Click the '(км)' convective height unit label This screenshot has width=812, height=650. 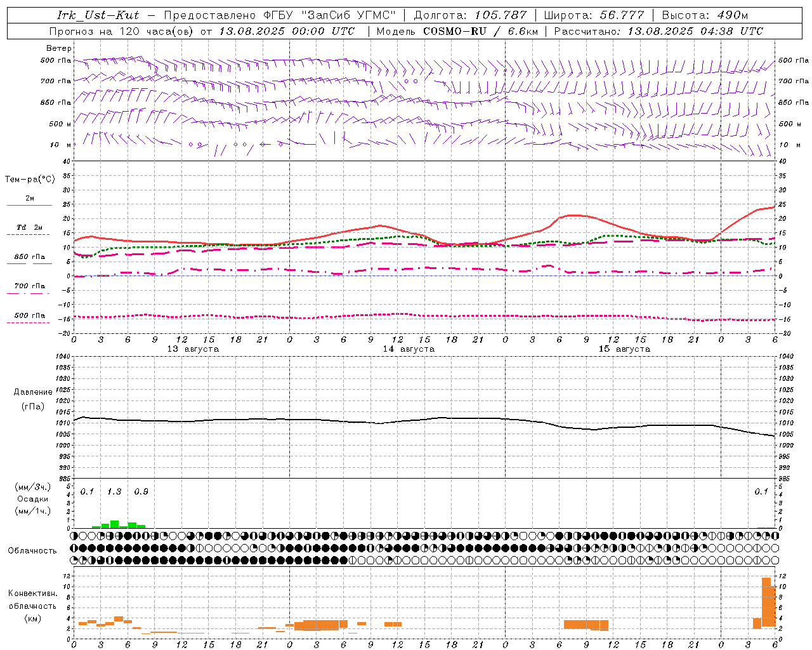33,618
